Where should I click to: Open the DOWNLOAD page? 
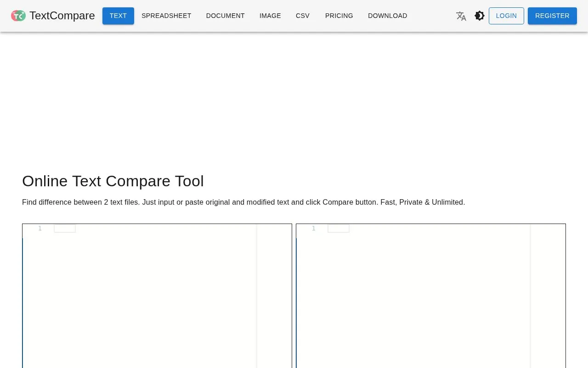pyautogui.click(x=388, y=16)
